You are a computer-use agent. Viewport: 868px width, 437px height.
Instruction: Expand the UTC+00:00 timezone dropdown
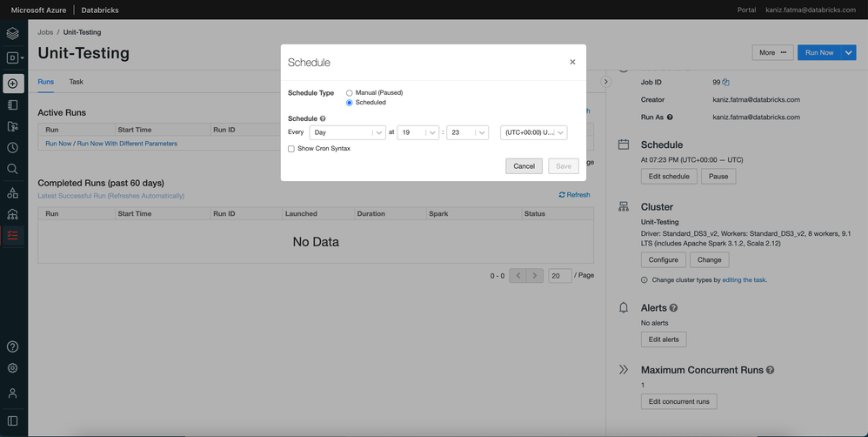click(534, 132)
